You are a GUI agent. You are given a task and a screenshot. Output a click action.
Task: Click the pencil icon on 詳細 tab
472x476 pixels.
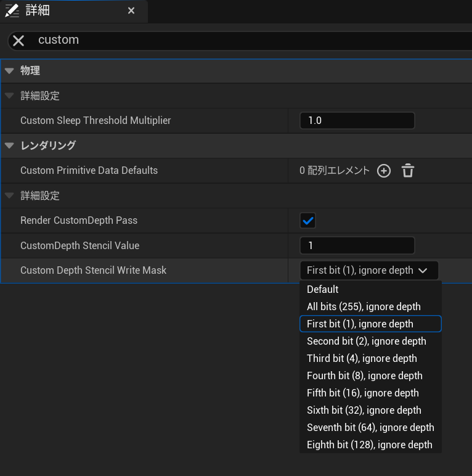12,10
